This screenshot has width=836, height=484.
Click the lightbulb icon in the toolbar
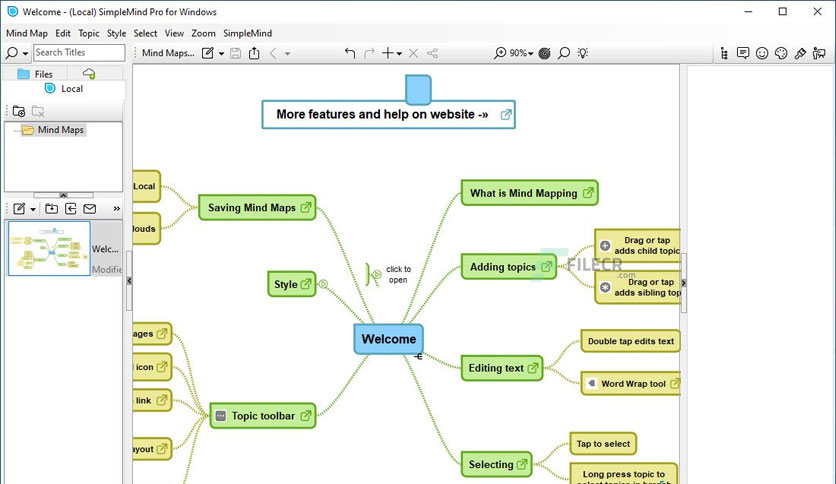click(583, 53)
